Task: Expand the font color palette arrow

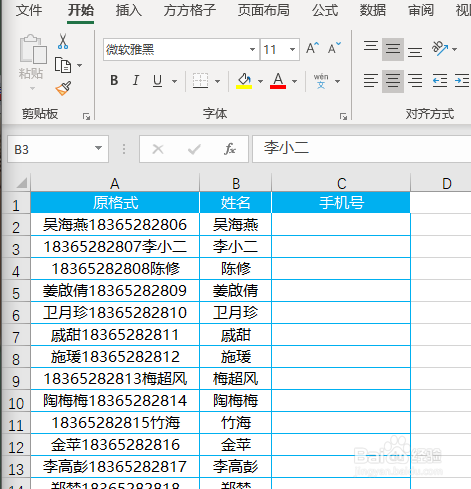Action: point(294,81)
